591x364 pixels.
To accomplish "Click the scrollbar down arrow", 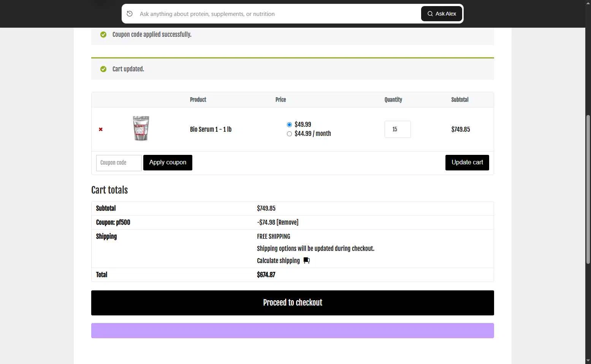I will point(588,361).
